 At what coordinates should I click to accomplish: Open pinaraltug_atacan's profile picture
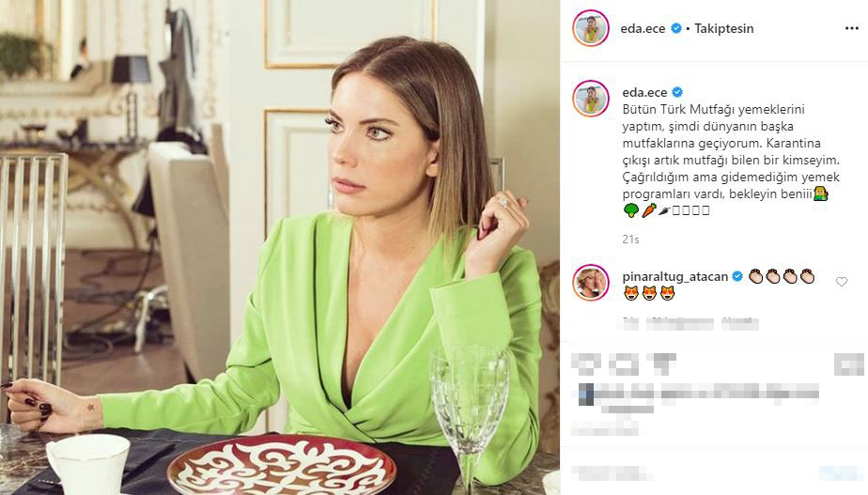(x=591, y=283)
